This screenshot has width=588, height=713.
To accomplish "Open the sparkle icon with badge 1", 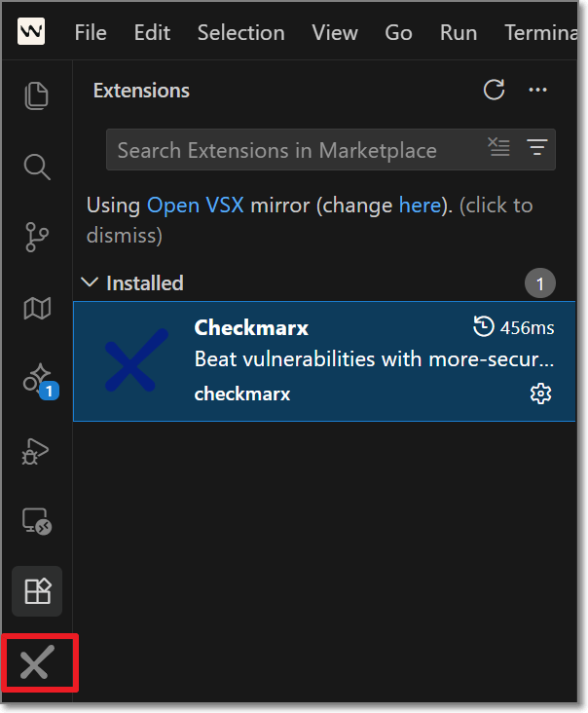I will tap(38, 379).
